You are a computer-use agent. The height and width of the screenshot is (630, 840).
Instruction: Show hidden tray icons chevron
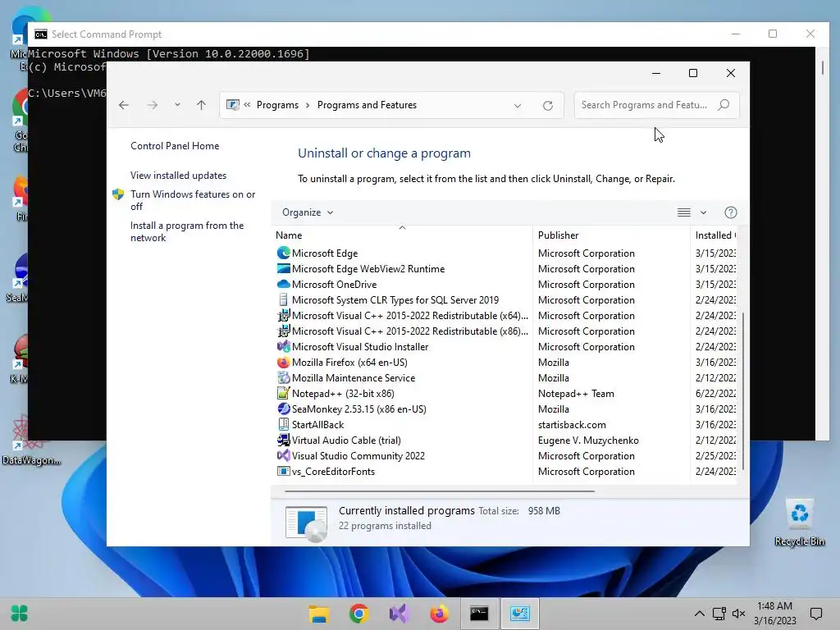point(699,614)
